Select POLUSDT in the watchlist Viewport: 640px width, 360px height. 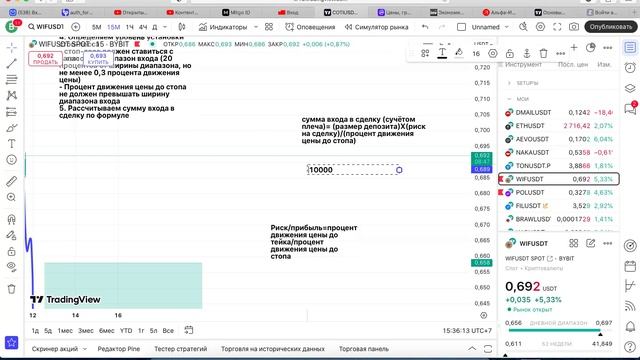pos(558,192)
